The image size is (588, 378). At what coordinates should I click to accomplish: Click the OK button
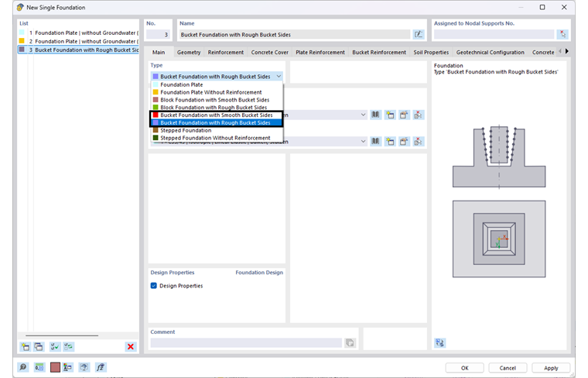coord(465,368)
